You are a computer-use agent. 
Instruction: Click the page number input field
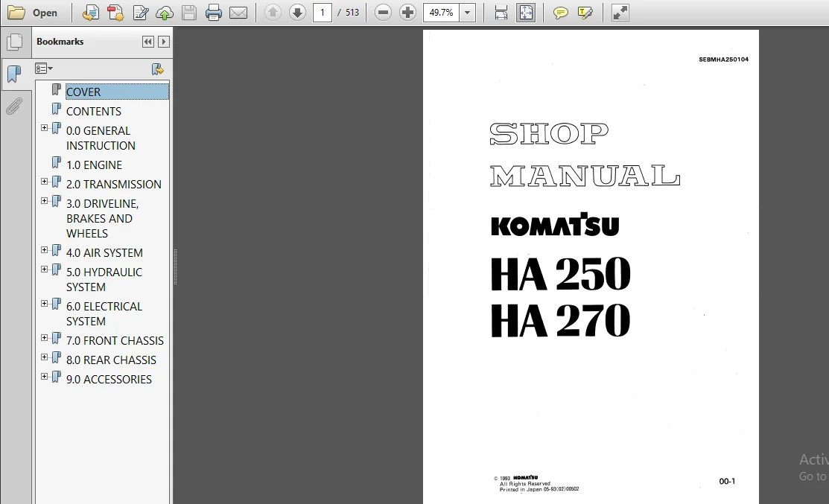pos(322,13)
